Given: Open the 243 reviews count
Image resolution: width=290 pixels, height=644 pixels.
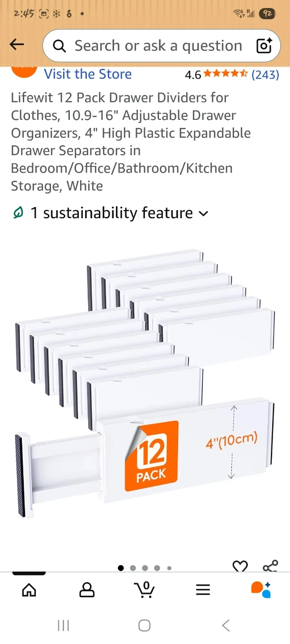Looking at the screenshot, I should [x=265, y=75].
